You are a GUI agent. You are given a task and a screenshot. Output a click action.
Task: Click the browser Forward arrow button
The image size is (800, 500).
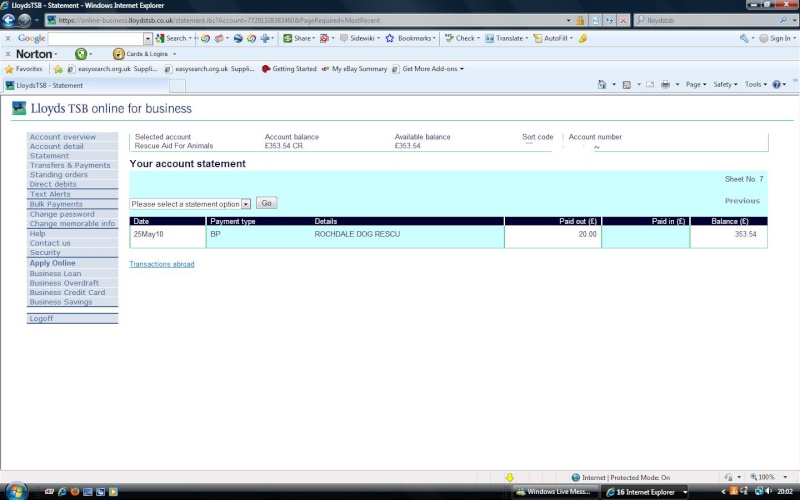(x=24, y=20)
